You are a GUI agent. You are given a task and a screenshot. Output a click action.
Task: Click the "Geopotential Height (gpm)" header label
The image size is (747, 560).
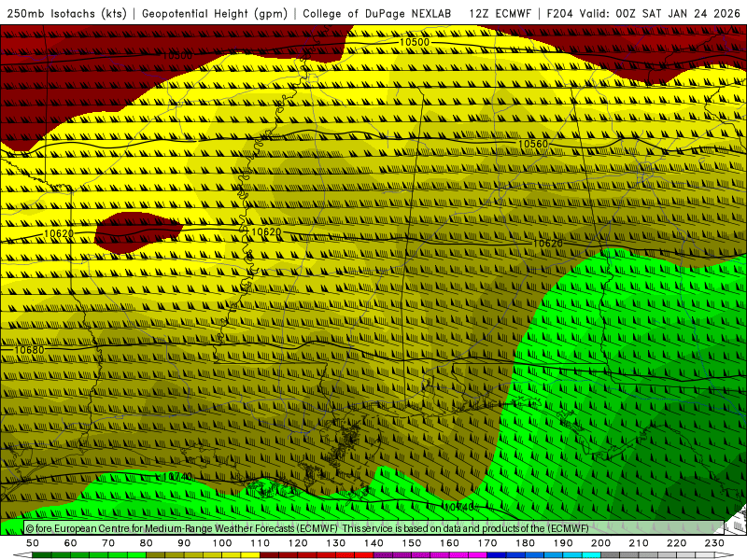coord(215,14)
